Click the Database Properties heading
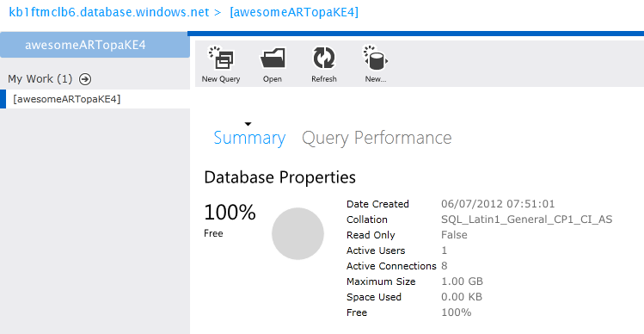 pos(279,177)
